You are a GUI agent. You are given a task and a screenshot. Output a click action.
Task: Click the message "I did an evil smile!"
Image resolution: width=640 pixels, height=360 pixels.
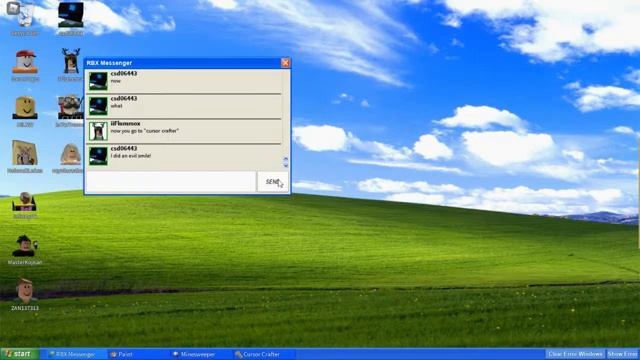click(x=131, y=156)
